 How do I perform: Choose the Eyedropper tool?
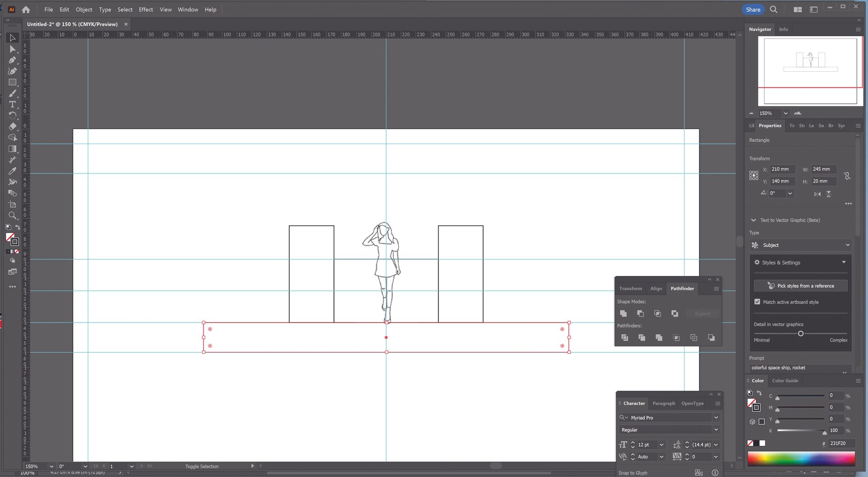tap(13, 171)
